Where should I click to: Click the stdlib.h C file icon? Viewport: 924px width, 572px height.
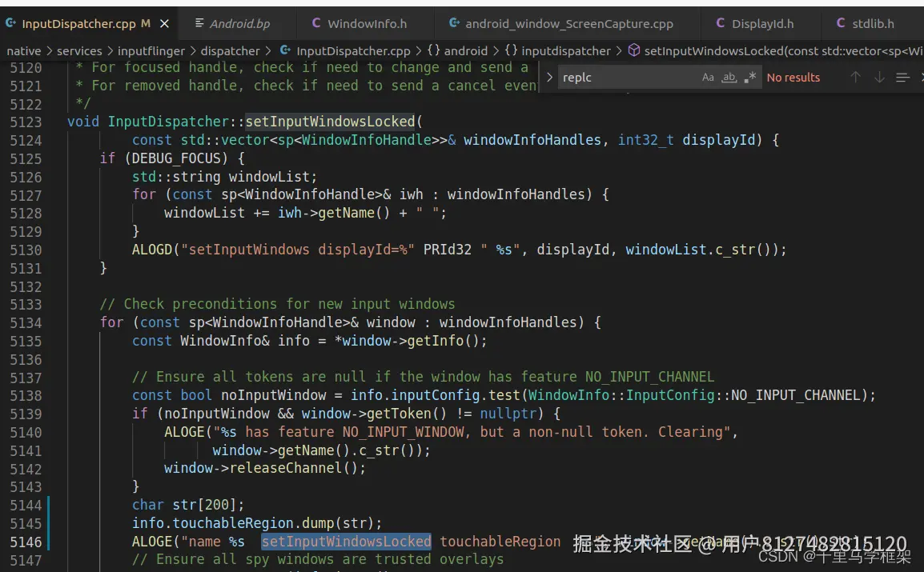point(840,23)
